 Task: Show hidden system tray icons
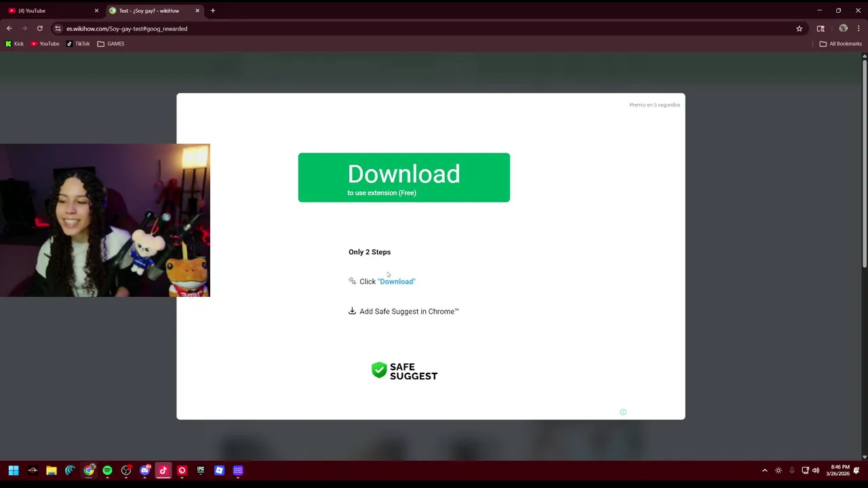[x=765, y=470]
